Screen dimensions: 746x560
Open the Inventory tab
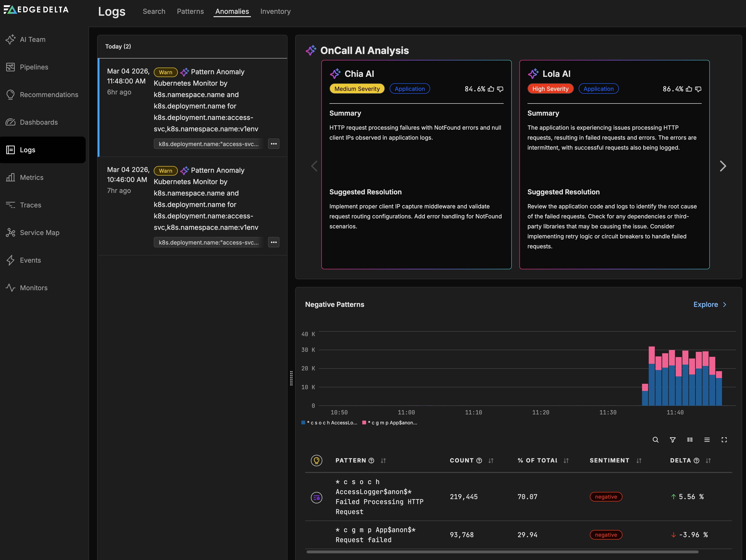275,11
